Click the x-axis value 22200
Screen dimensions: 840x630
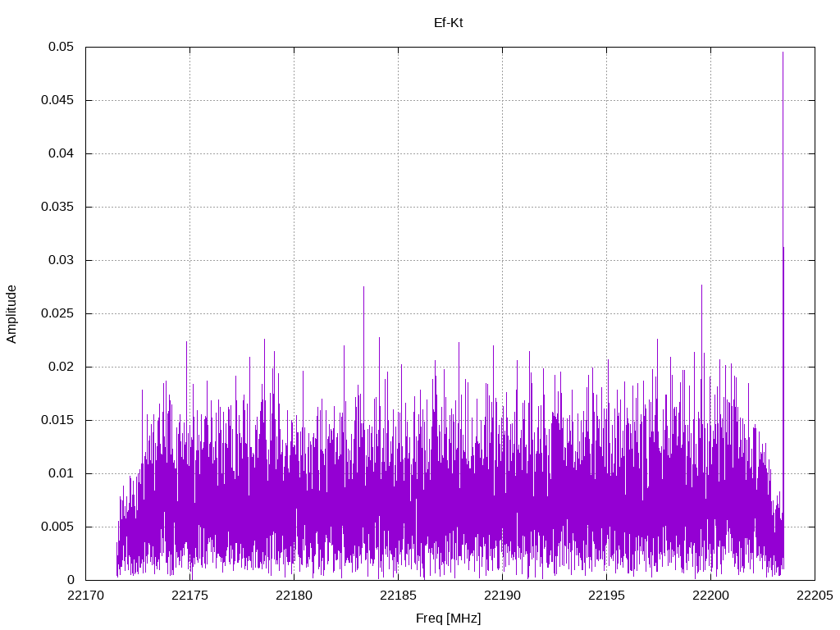pos(711,596)
